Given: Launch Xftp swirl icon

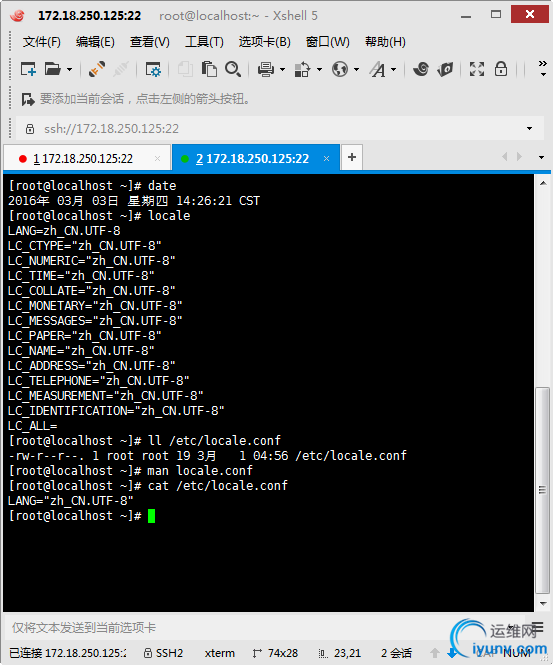Looking at the screenshot, I should point(421,69).
